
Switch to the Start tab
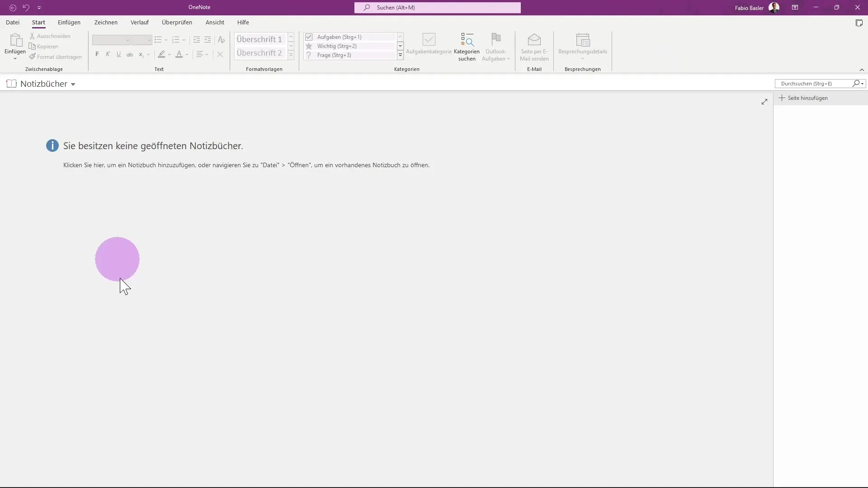click(x=38, y=22)
